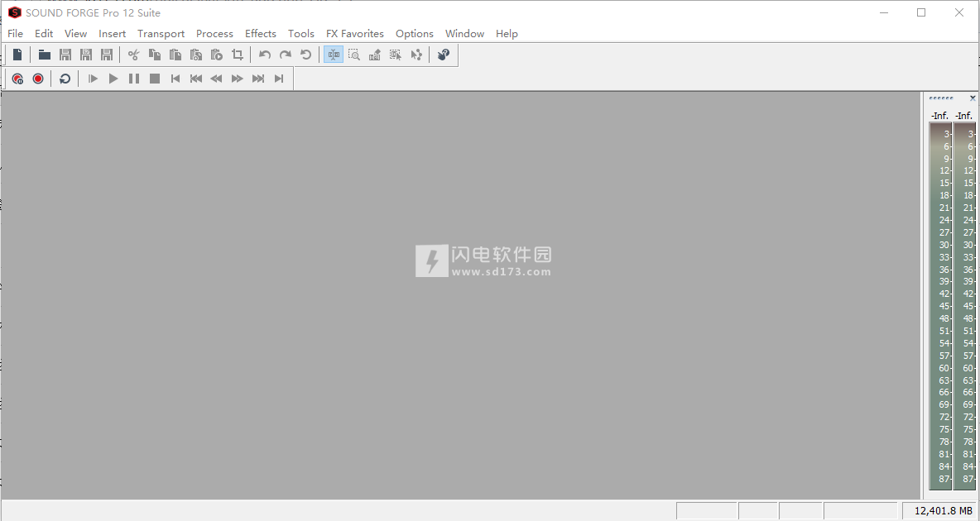
Task: Click the meters panel dotted grip handle
Action: click(941, 98)
